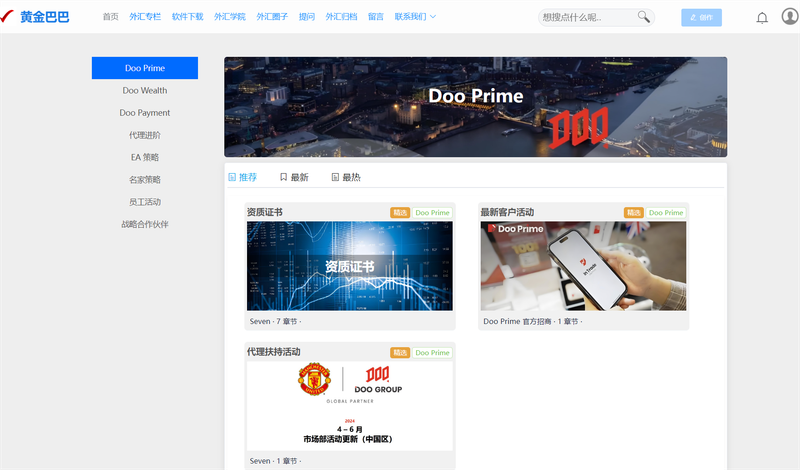The width and height of the screenshot is (800, 470).
Task: Open the 资质证书 chart thumbnail
Action: (x=349, y=266)
